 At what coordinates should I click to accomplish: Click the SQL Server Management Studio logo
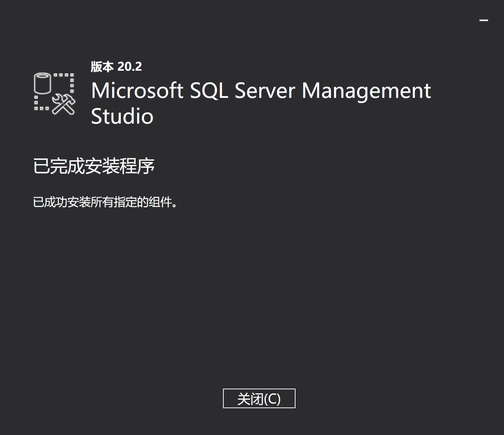[x=54, y=94]
